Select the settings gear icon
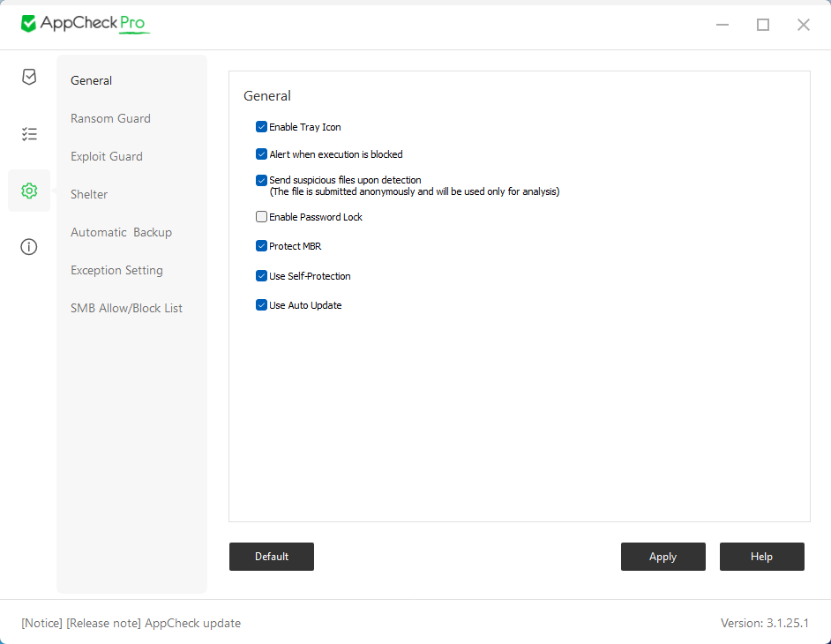 tap(29, 191)
